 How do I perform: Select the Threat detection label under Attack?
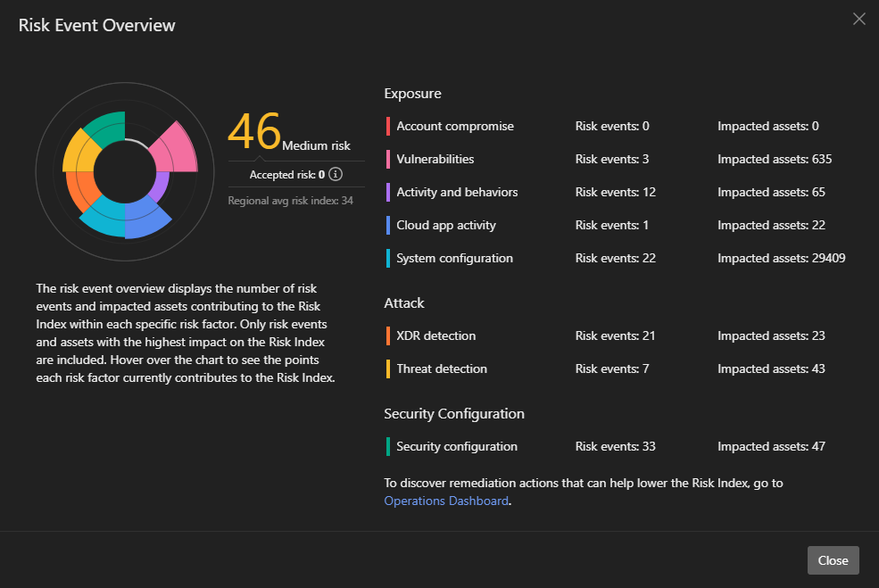click(442, 369)
